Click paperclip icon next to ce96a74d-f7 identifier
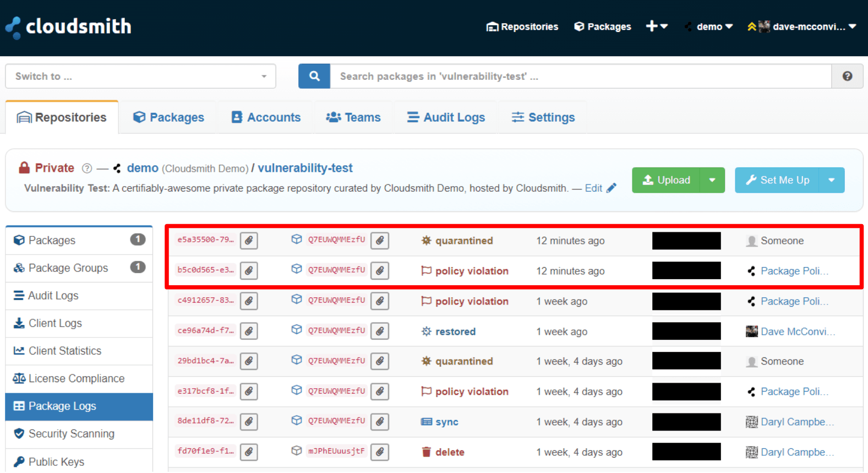This screenshot has height=473, width=868. pyautogui.click(x=249, y=331)
